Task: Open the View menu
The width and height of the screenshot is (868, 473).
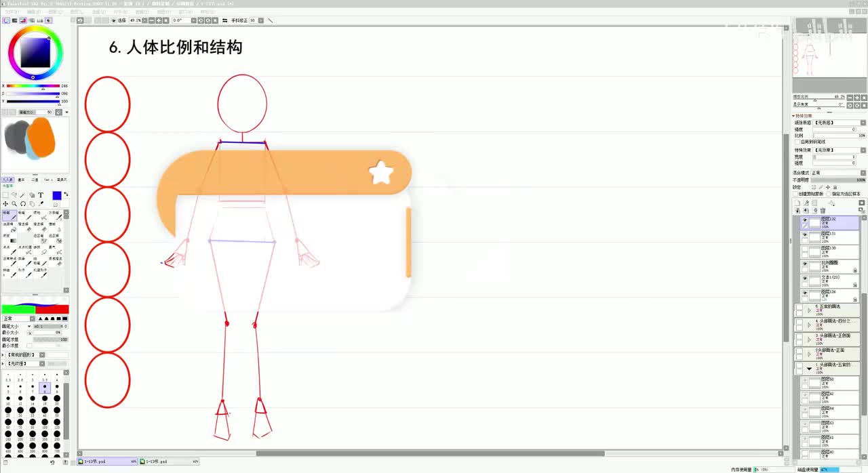Action: (x=164, y=12)
